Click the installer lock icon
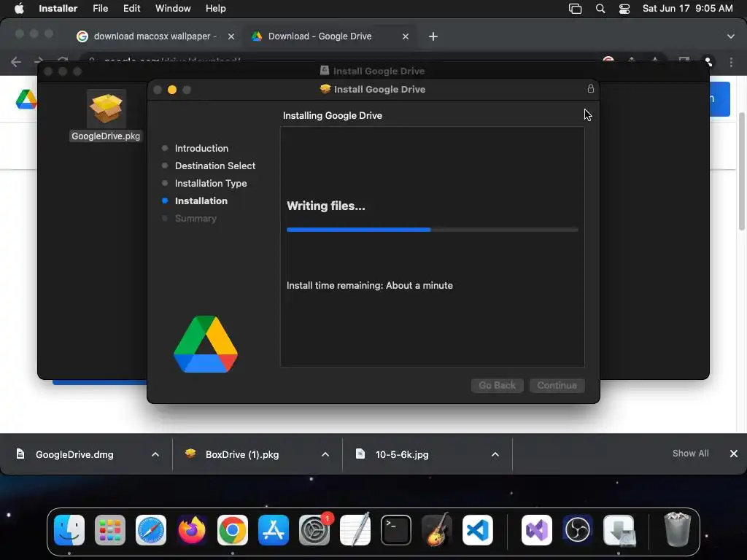The image size is (747, 560). (x=591, y=88)
